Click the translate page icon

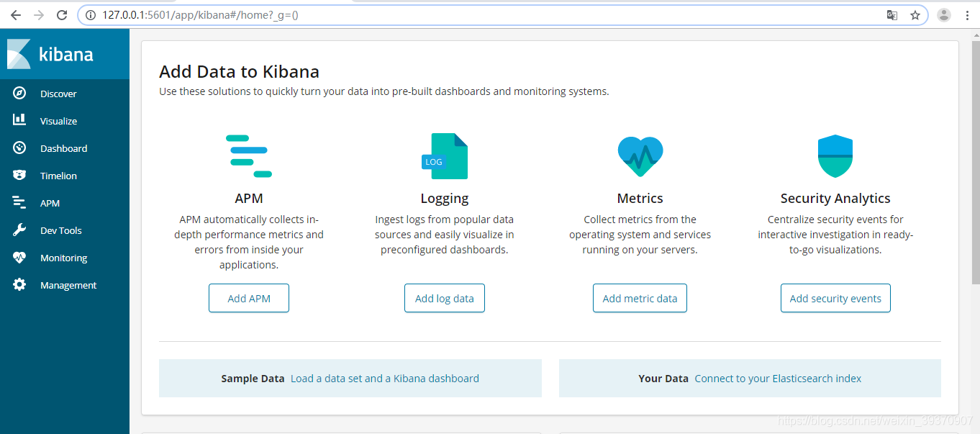pyautogui.click(x=892, y=15)
